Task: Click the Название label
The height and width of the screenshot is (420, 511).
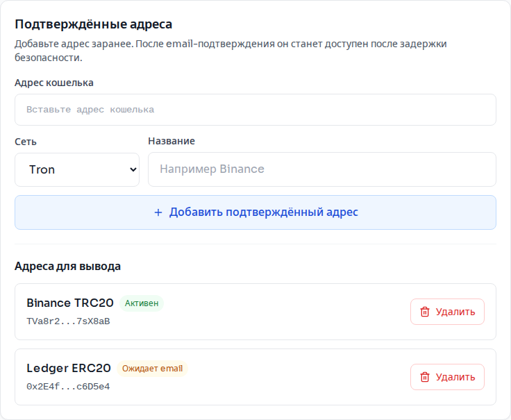Action: click(x=171, y=141)
